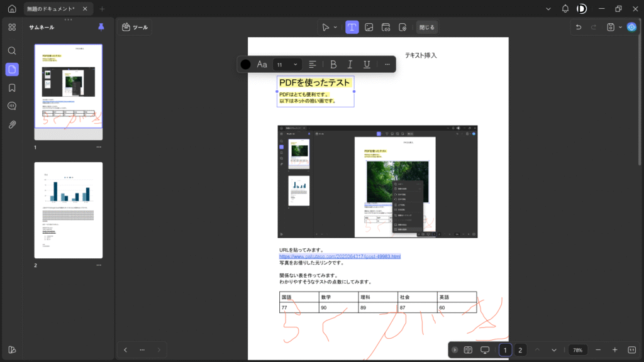Click the URL hyperlink in the document
The image size is (644, 362).
pyautogui.click(x=340, y=256)
